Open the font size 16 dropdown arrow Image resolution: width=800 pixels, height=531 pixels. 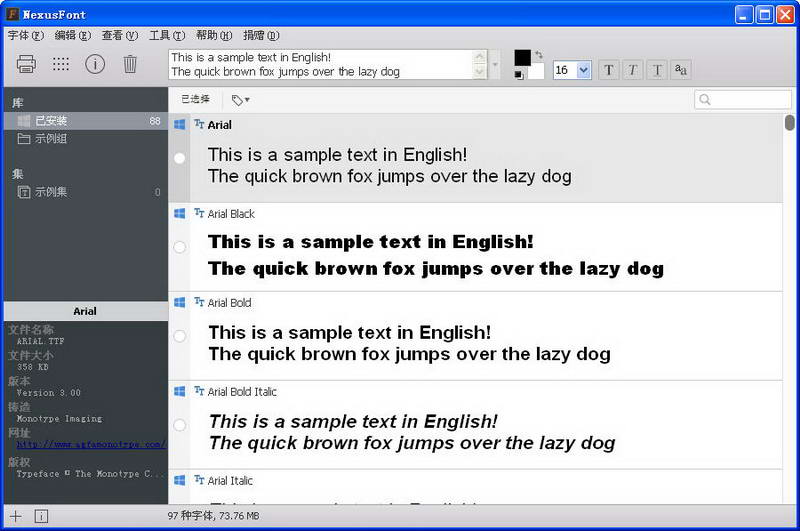(584, 70)
